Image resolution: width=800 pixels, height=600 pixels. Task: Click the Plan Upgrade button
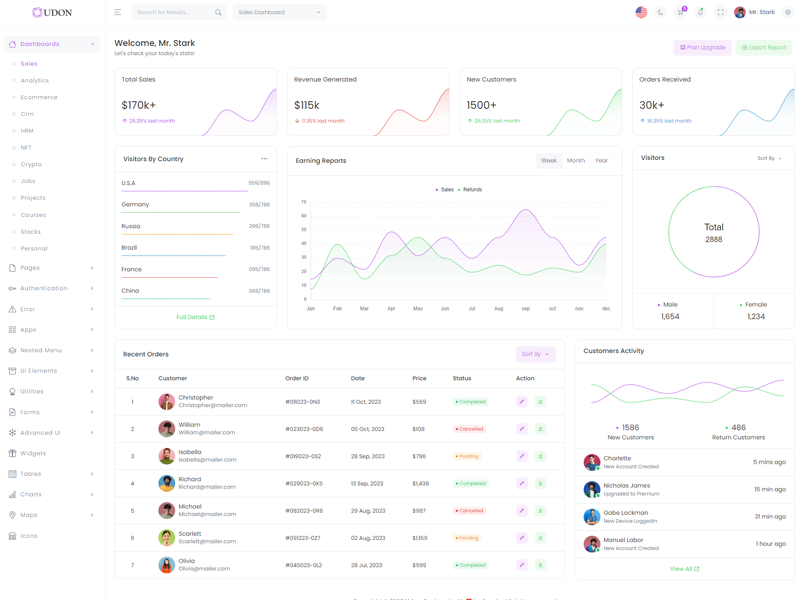click(x=703, y=47)
